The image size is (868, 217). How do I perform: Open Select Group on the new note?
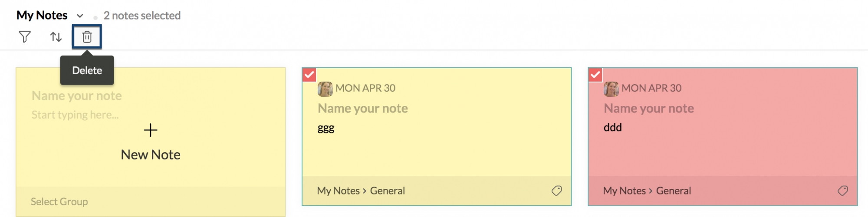[x=59, y=202]
